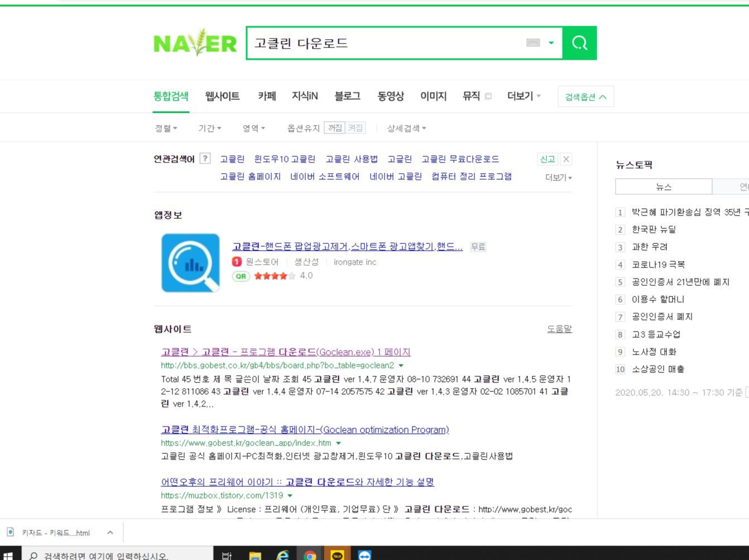Open the 상세검색 dropdown

[x=406, y=128]
